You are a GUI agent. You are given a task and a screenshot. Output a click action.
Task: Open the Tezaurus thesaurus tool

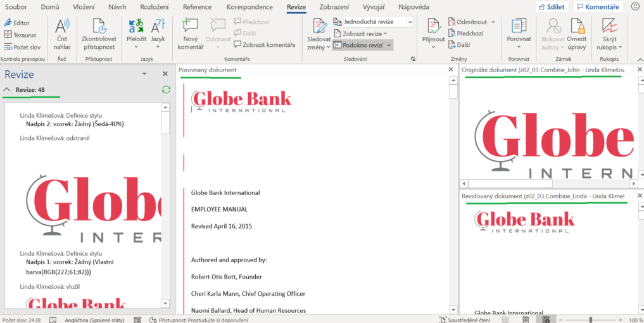click(20, 35)
